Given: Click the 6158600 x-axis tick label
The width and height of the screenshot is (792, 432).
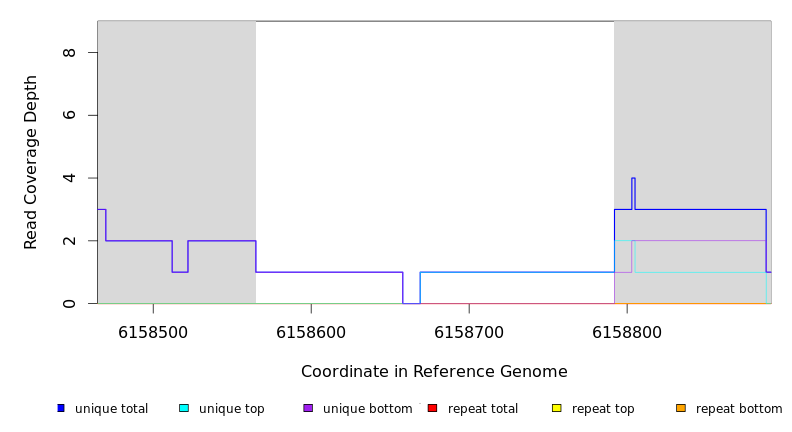Looking at the screenshot, I should (x=311, y=332).
